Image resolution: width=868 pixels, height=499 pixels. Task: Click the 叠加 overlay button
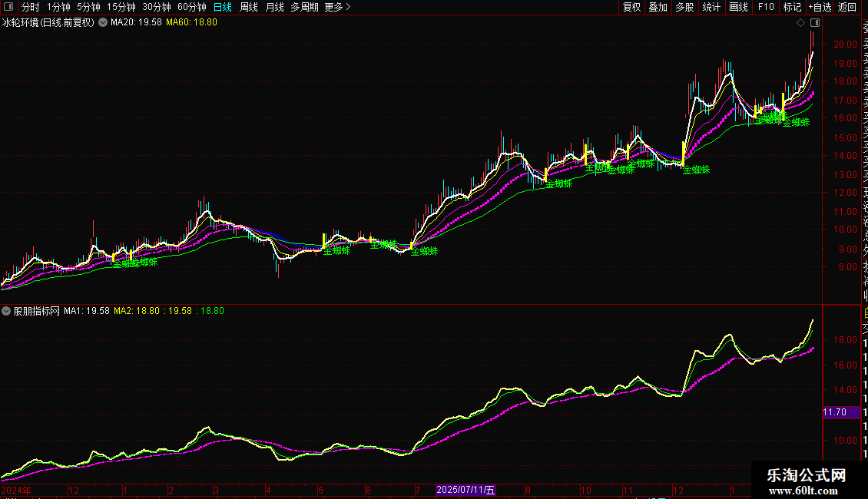[658, 7]
